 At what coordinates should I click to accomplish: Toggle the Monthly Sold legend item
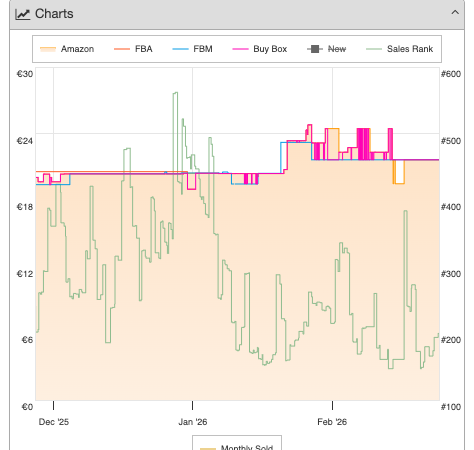(x=237, y=447)
